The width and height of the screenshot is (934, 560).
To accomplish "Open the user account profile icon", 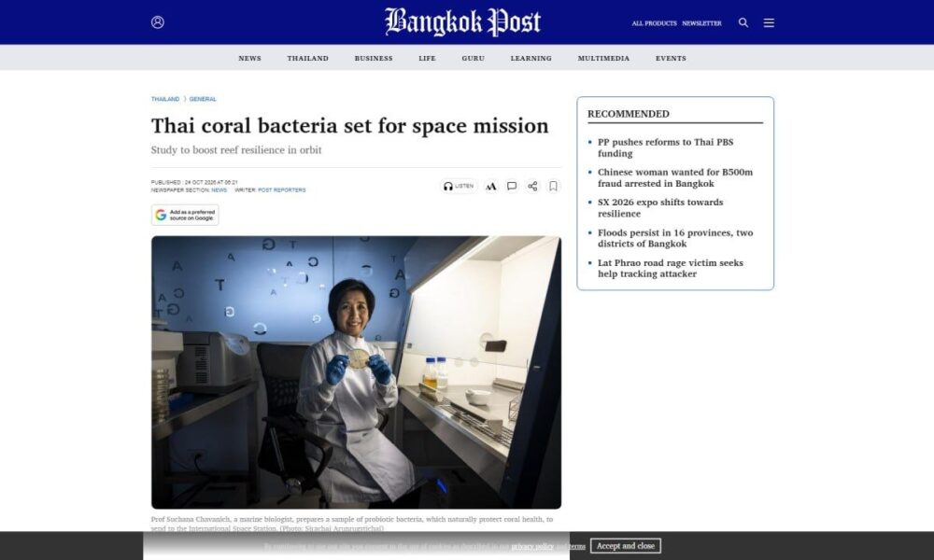I will (x=158, y=22).
